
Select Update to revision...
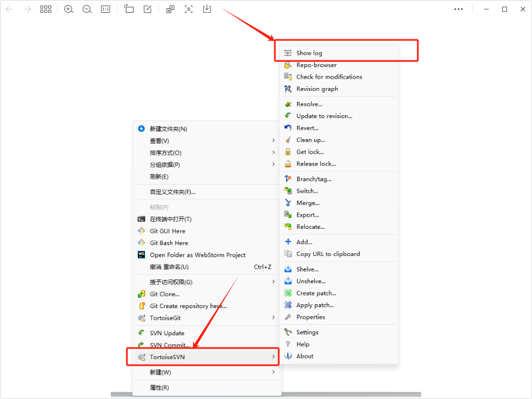(x=339, y=116)
